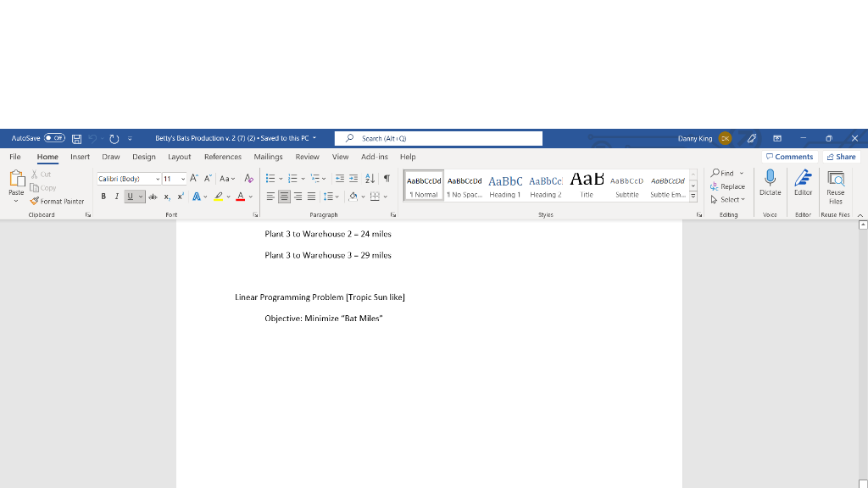The image size is (868, 488).
Task: Apply paragraph shading fill
Action: tap(353, 197)
